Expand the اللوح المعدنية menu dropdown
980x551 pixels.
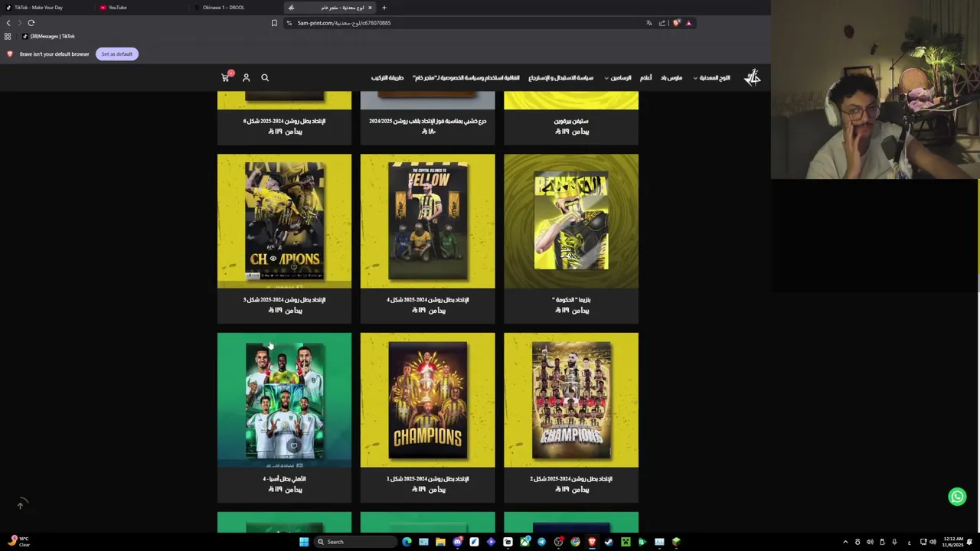click(711, 77)
